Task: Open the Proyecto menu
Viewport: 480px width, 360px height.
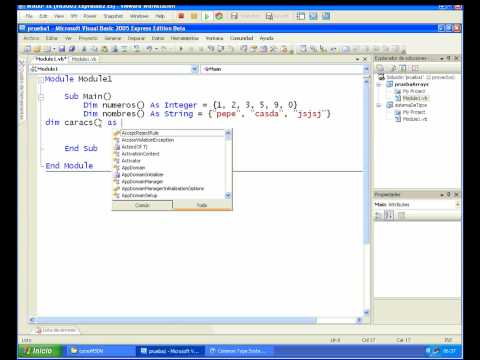Action: point(88,38)
